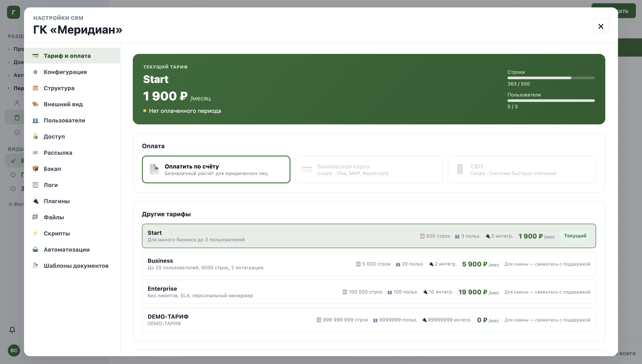Open Рассылка section
Screen dimensions: 642x364
(x=72, y=153)
